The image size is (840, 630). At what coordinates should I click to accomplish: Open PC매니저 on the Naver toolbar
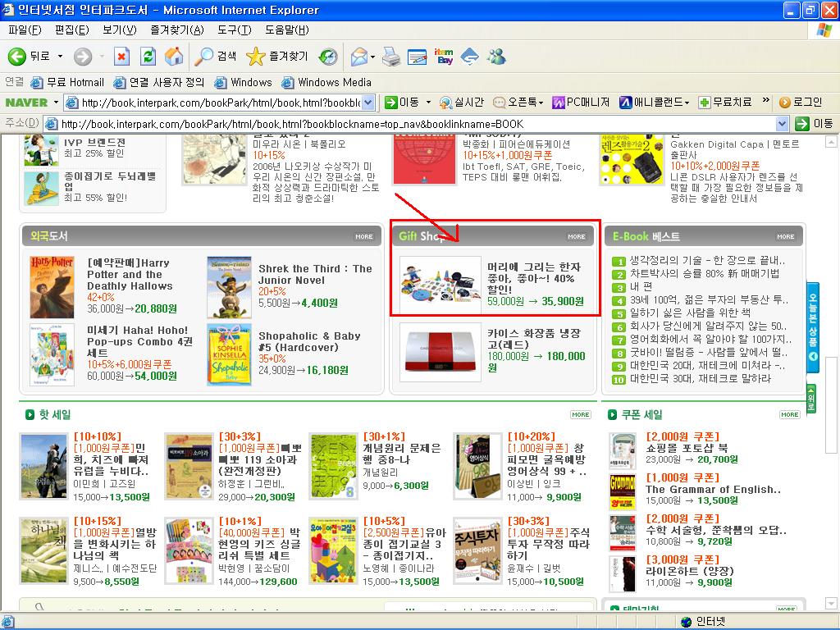click(582, 102)
